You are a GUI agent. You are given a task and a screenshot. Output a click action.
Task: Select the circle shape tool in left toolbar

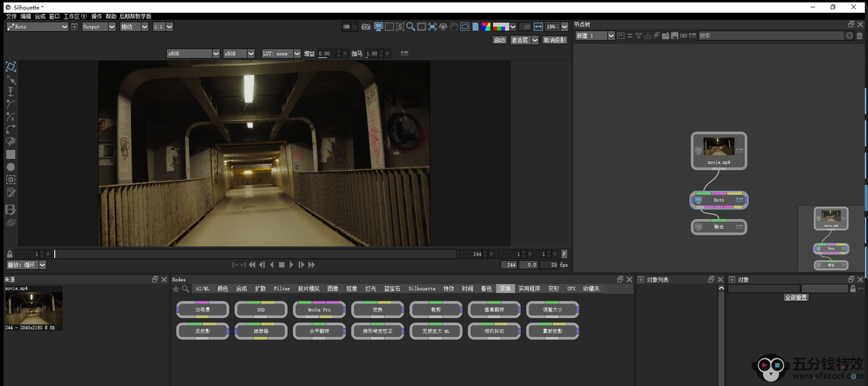[11, 167]
